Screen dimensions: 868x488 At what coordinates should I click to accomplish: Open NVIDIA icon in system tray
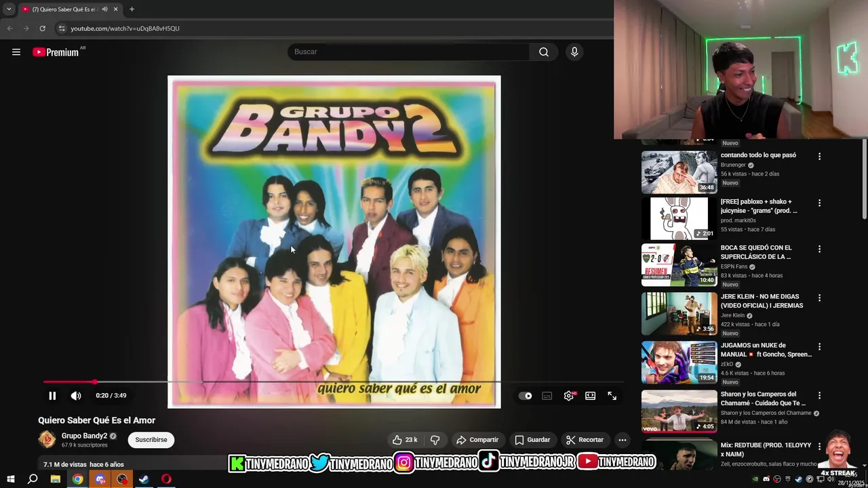(x=755, y=479)
